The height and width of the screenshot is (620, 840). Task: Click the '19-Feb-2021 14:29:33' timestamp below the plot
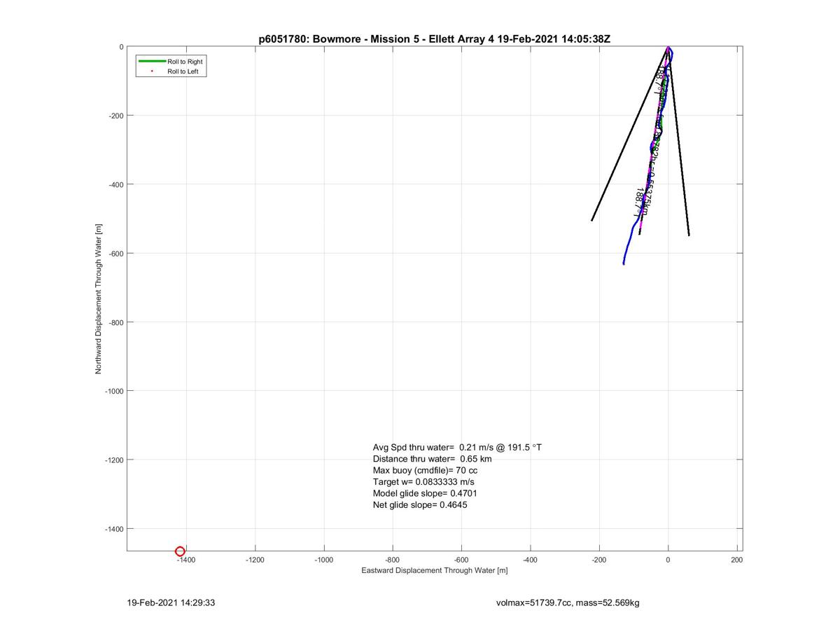[x=171, y=602]
